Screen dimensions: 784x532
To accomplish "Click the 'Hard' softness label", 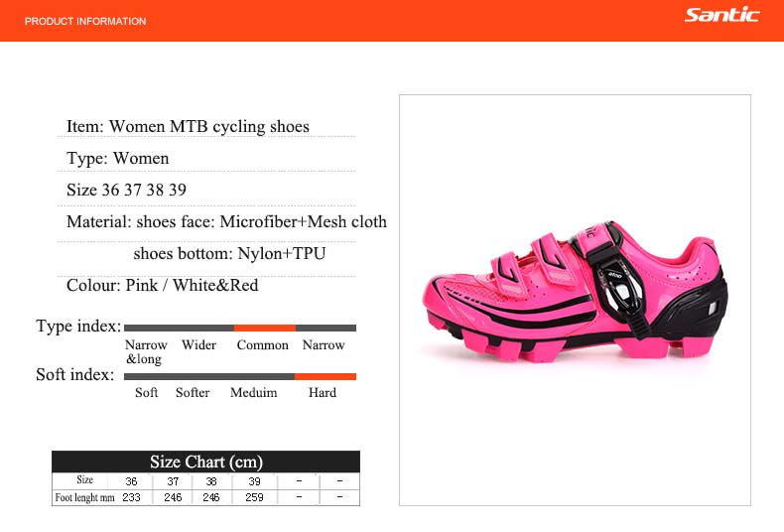I will (323, 392).
